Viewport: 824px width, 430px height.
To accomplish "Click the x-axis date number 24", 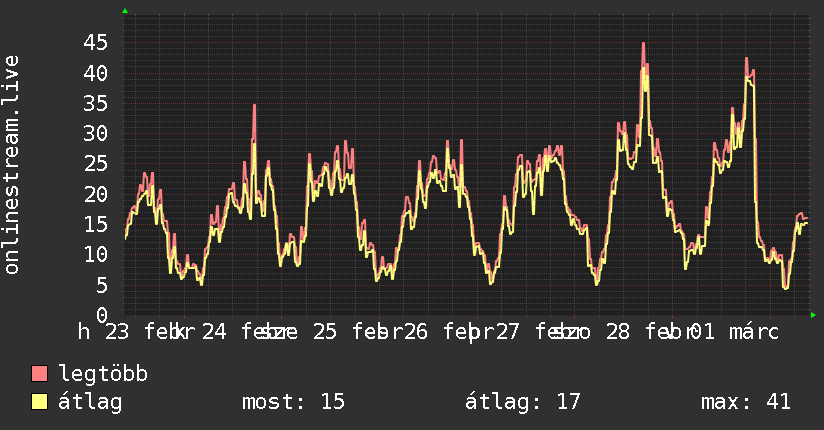I will pyautogui.click(x=214, y=332).
